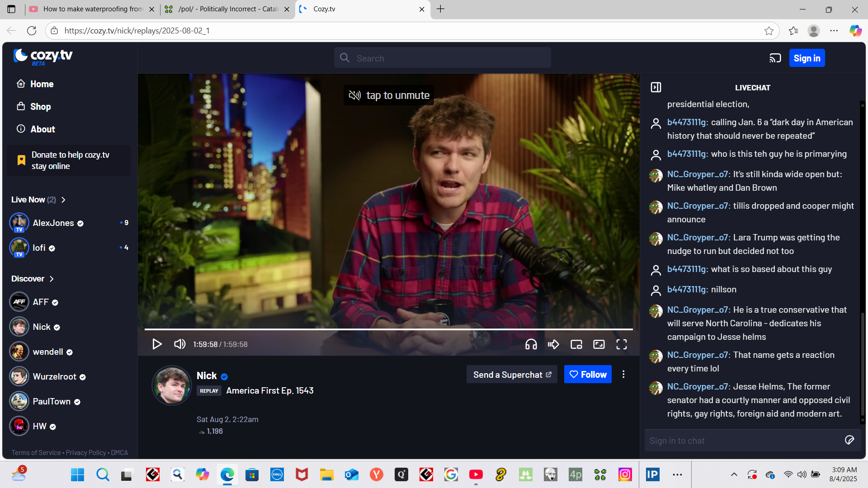Open Terms of Service link

36,453
